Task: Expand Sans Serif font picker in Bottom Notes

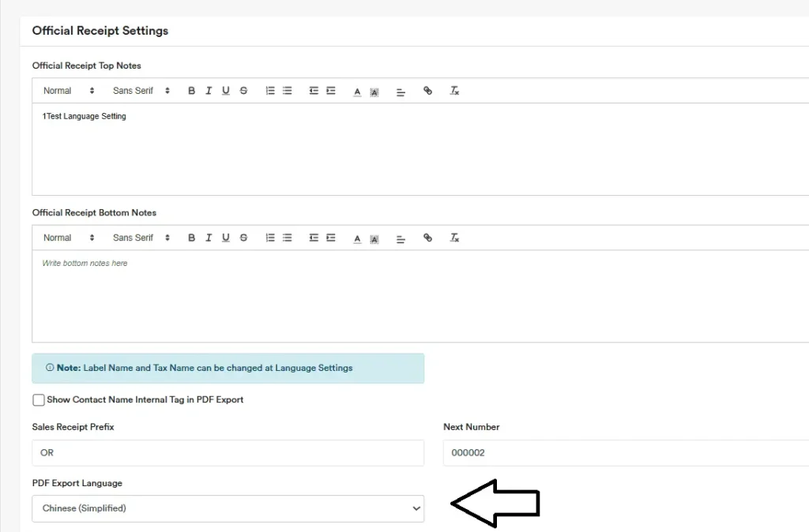Action: pos(141,238)
